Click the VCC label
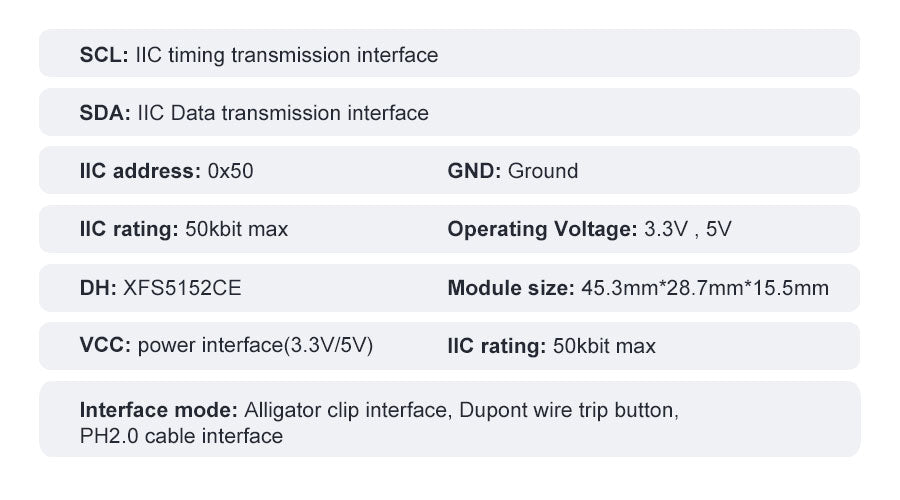Viewport: 900px width, 500px height. (x=105, y=345)
